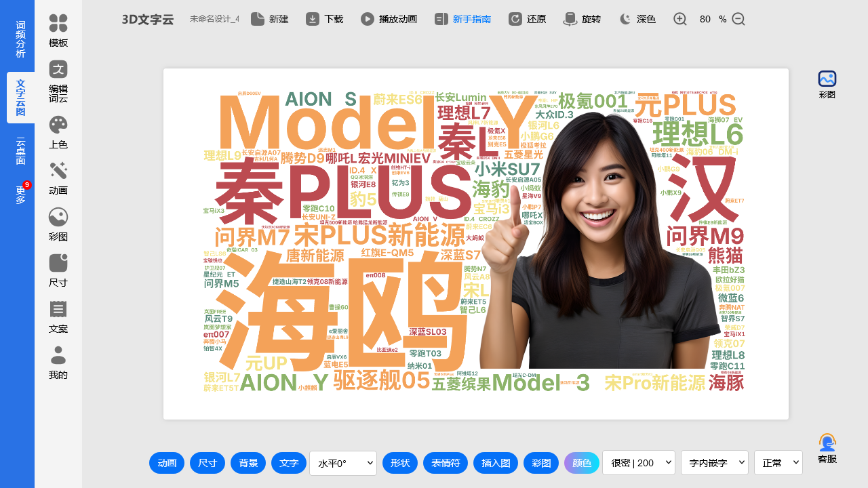
Task: Click the zoom percentage value 80
Action: pos(705,19)
